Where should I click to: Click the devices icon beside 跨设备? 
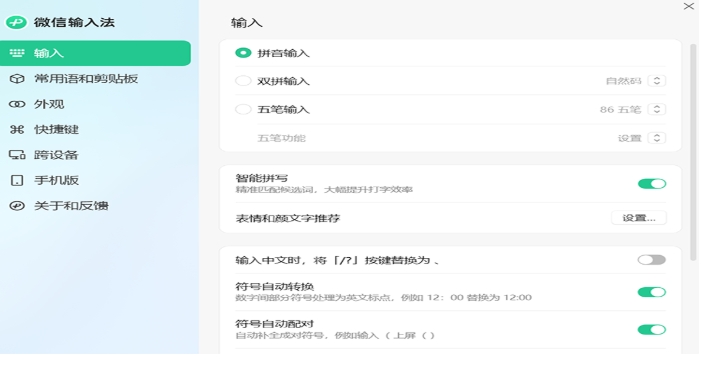(17, 155)
